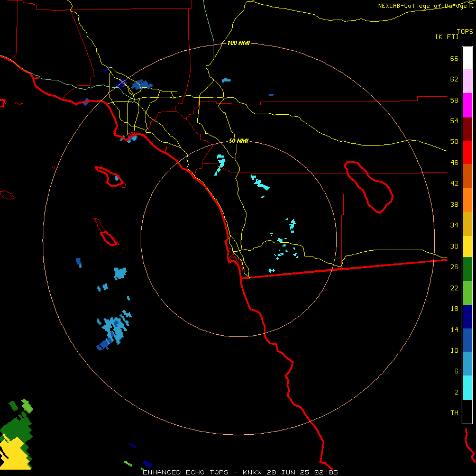The width and height of the screenshot is (476, 476).
Task: Click the white swatch in the tops legend
Action: 467,58
